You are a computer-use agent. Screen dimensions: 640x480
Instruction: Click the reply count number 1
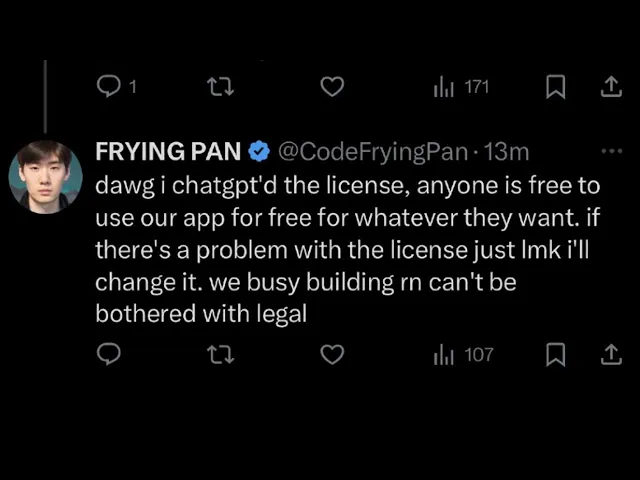pos(131,87)
